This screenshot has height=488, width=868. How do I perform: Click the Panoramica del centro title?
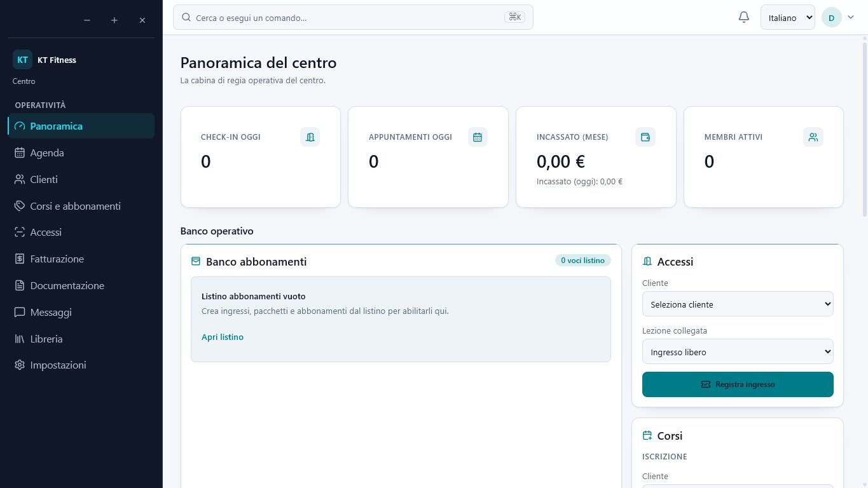[258, 63]
